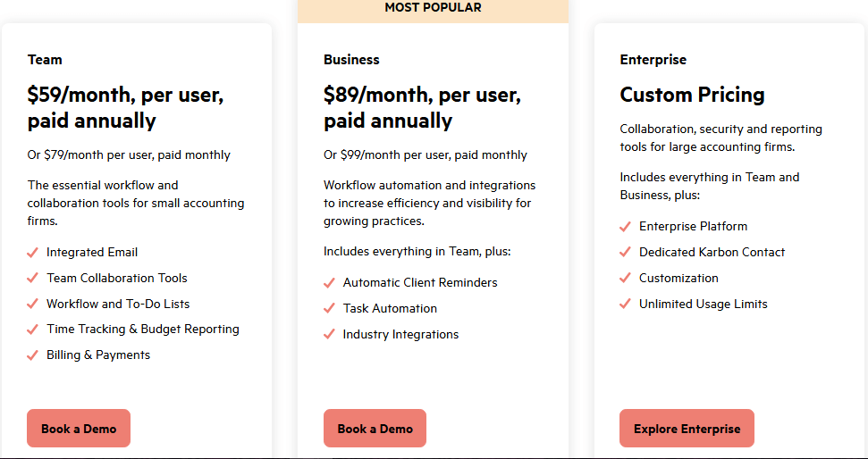Click the checkmark next to Customization
The width and height of the screenshot is (868, 459).
[626, 279]
